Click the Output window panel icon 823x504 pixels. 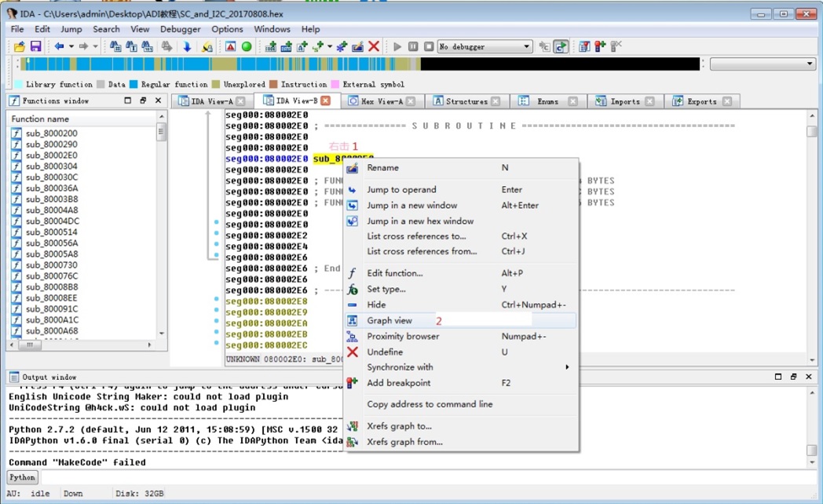tap(14, 377)
